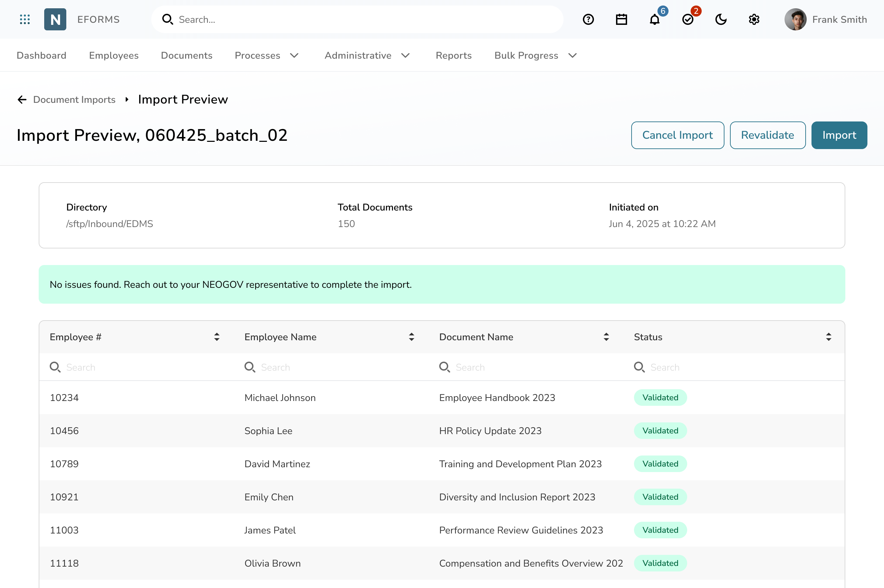884x588 pixels.
Task: Click the back arrow beside Document Imports
Action: click(x=22, y=100)
